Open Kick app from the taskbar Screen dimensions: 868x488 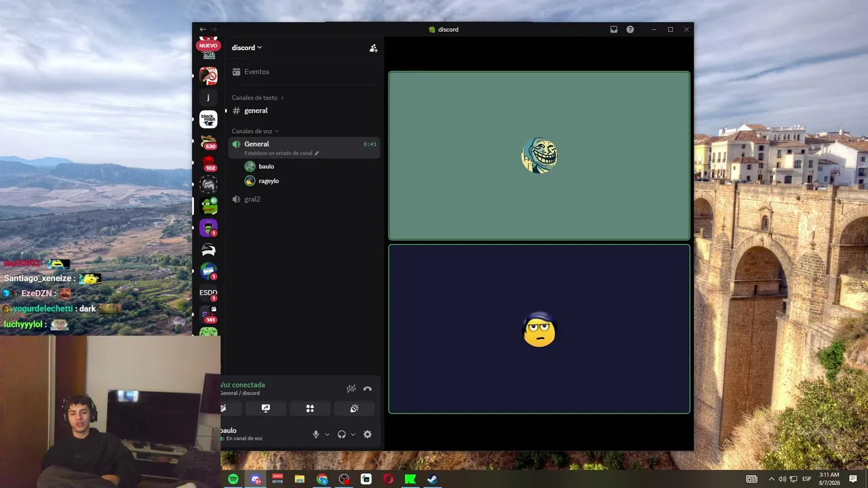pyautogui.click(x=410, y=479)
